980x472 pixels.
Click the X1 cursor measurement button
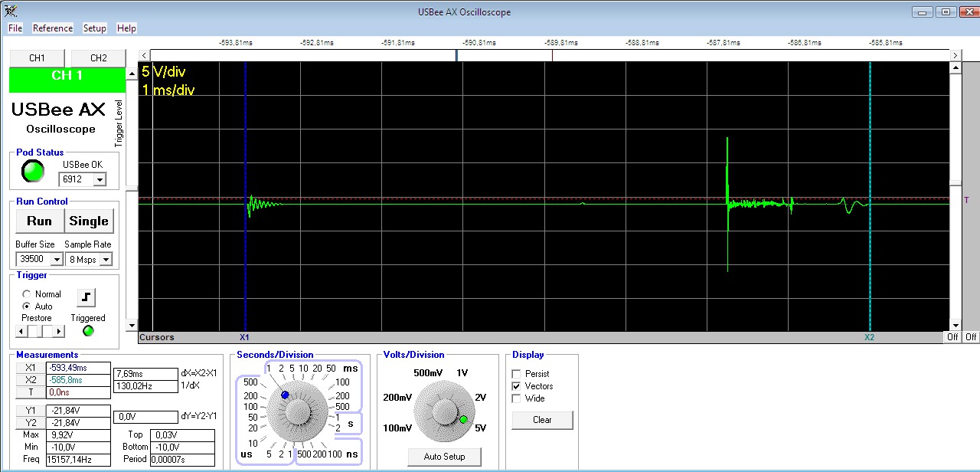(x=31, y=368)
